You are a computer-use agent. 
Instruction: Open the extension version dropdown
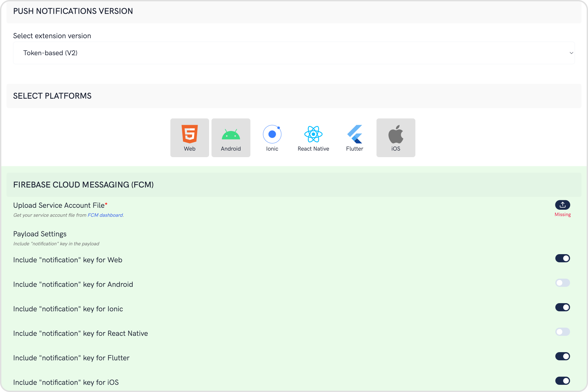click(294, 53)
